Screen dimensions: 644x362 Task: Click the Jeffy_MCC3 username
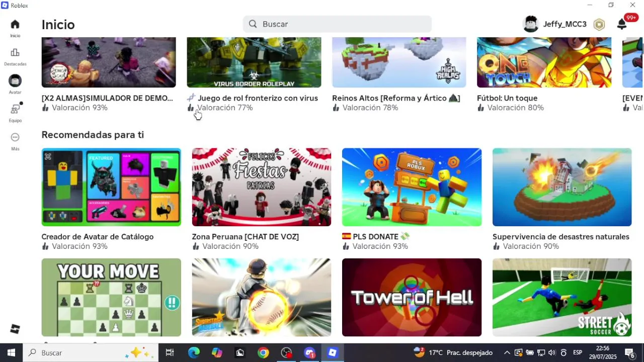pos(565,24)
